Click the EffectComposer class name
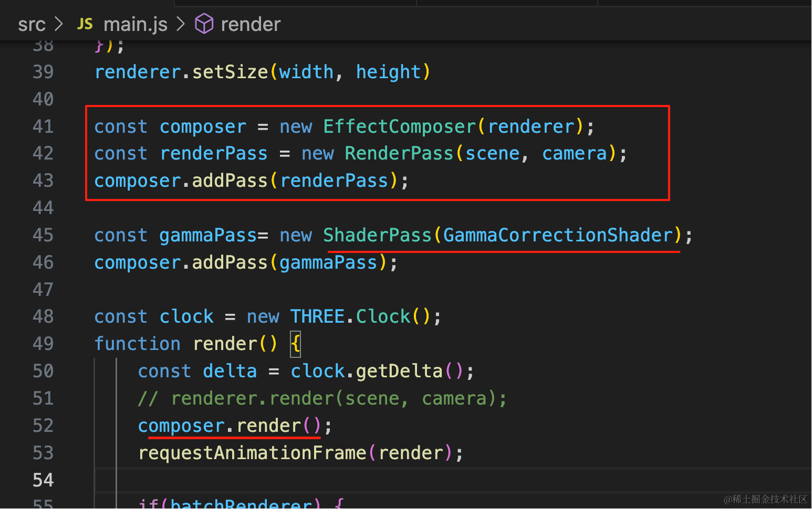The image size is (812, 509). click(x=400, y=126)
